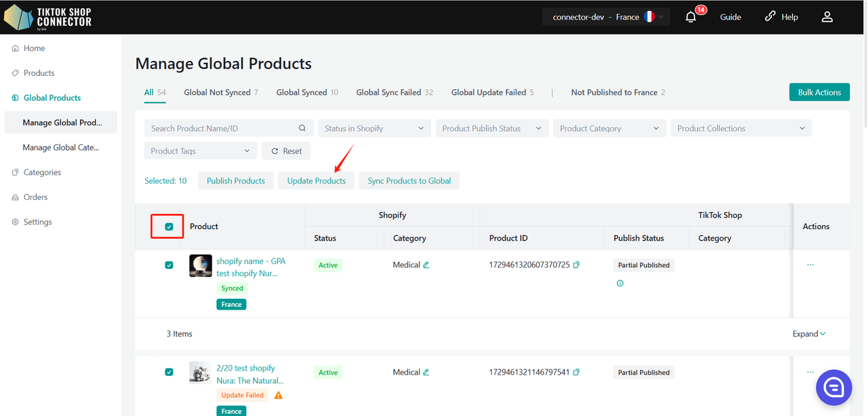Open Categories in the sidebar
This screenshot has height=416, width=868.
click(42, 172)
